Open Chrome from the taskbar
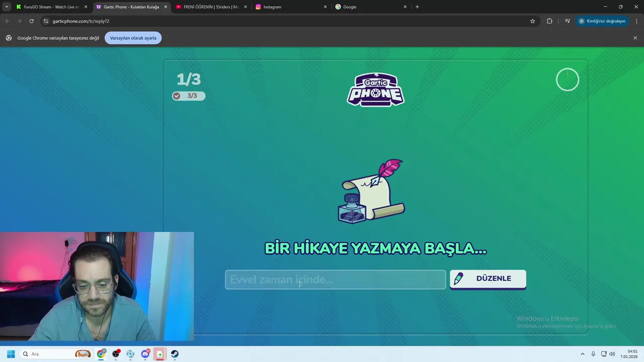 tap(102, 354)
